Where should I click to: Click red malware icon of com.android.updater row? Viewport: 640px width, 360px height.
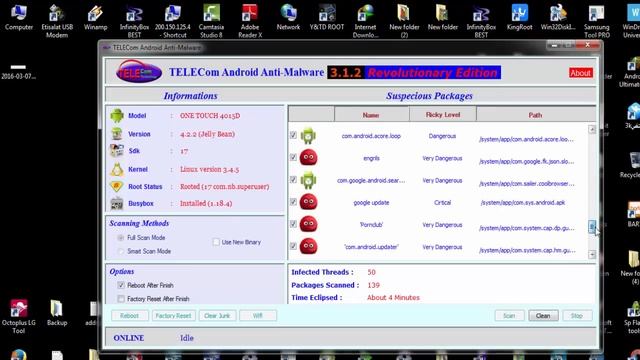click(308, 246)
